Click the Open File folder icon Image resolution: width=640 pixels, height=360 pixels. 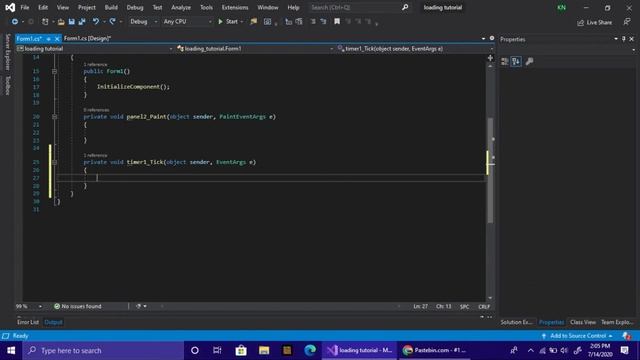(x=61, y=22)
